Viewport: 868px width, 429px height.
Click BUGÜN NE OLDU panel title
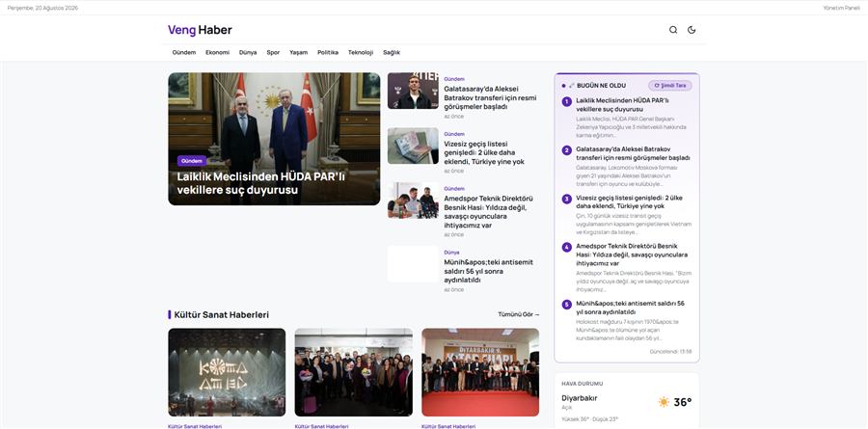click(601, 86)
